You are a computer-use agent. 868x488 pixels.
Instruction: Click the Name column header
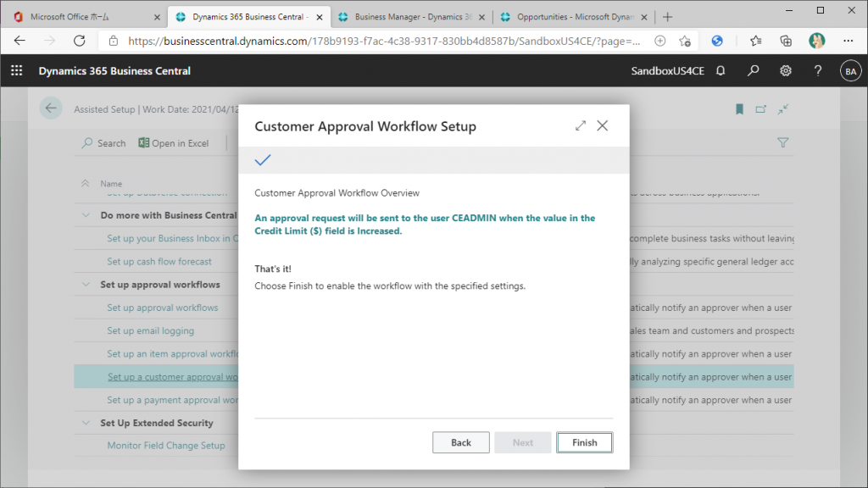pos(111,184)
